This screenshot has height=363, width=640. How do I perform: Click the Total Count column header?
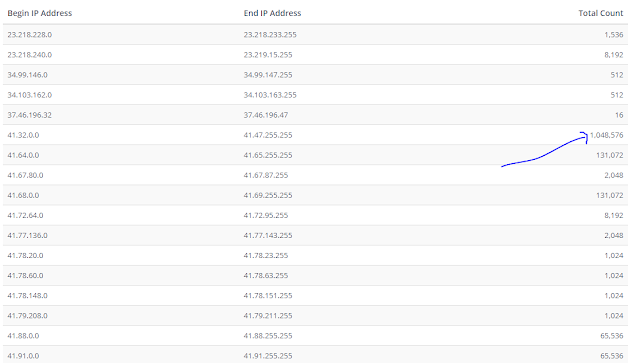coord(600,13)
